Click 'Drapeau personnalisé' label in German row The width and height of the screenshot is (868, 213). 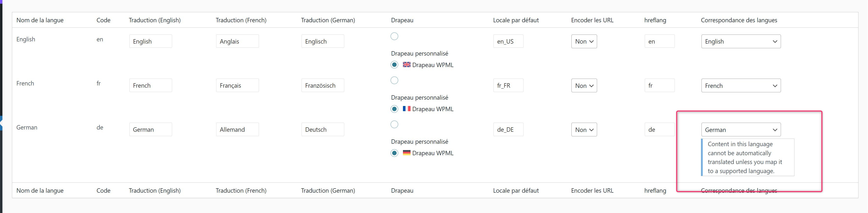coord(420,142)
